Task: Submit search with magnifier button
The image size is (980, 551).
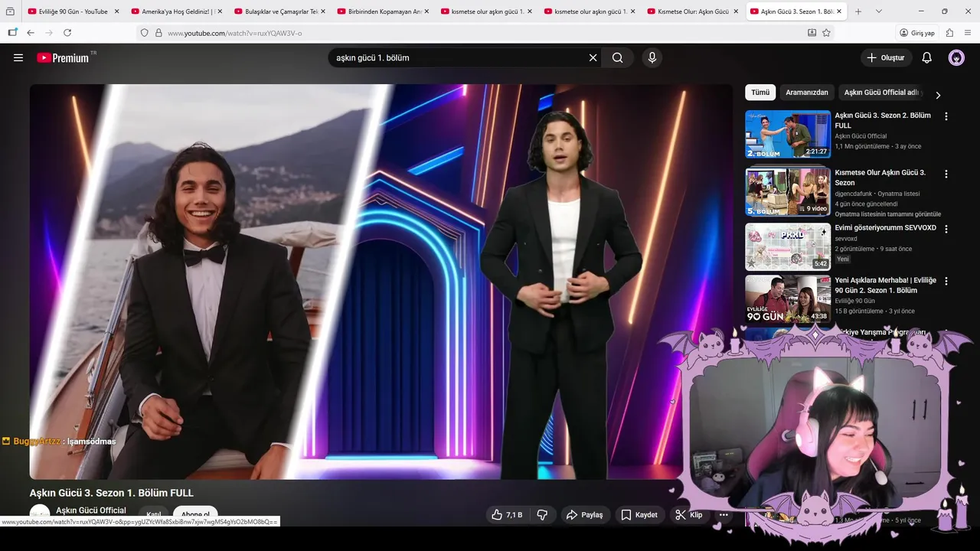Action: (617, 57)
